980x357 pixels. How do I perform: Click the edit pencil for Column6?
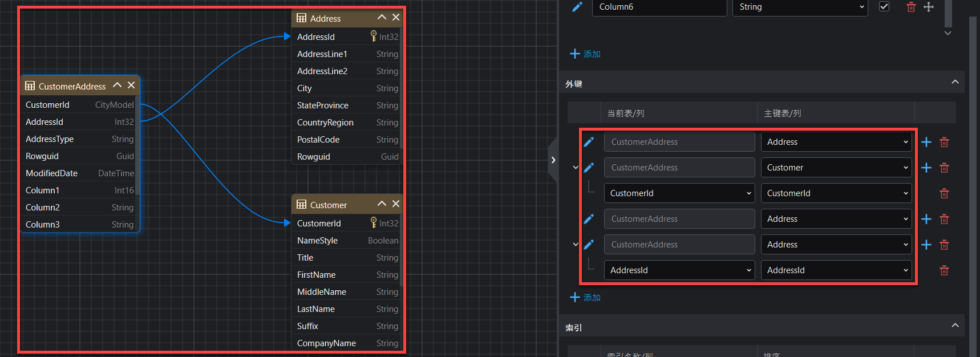pyautogui.click(x=577, y=7)
